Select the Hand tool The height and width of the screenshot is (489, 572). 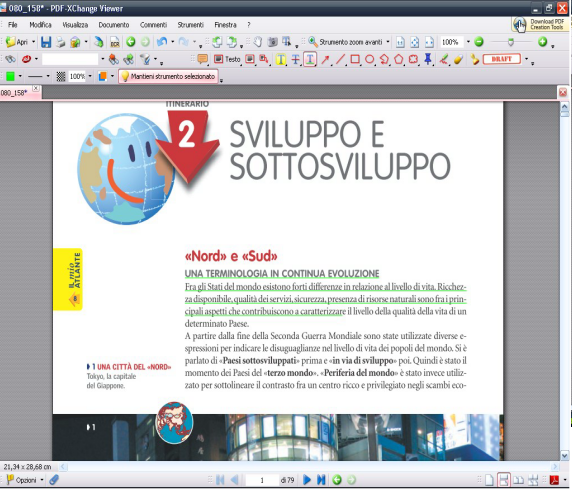(258, 42)
